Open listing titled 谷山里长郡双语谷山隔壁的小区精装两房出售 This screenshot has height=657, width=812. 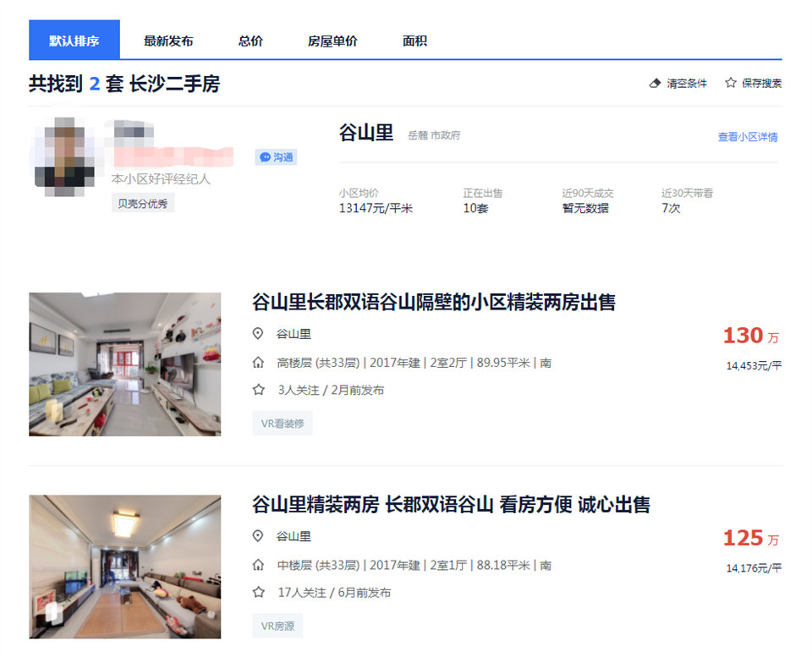(434, 302)
